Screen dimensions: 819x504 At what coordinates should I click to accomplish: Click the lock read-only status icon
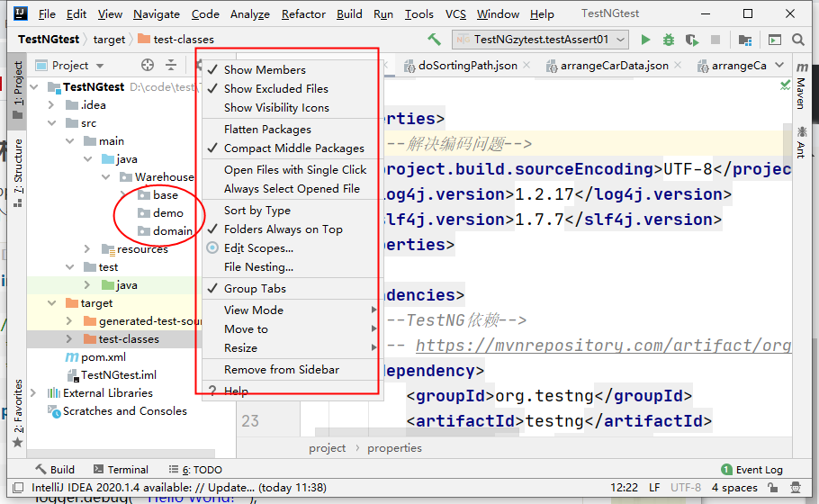(772, 488)
